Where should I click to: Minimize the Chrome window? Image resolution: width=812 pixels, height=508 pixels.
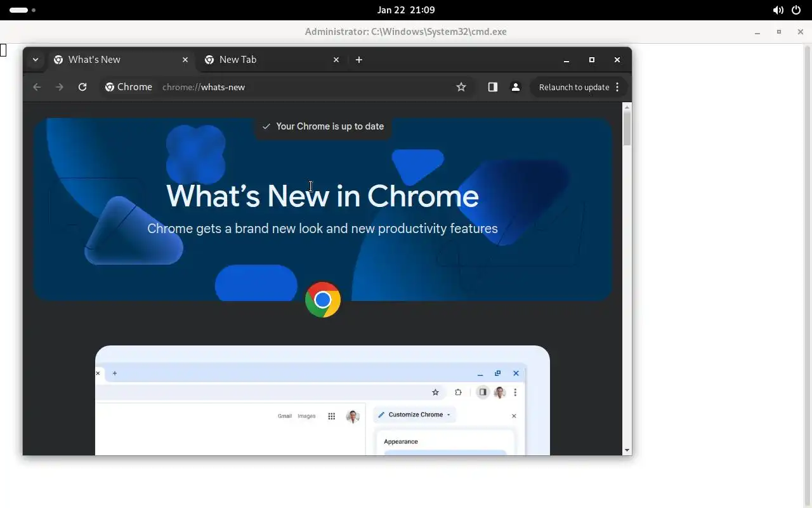pos(566,60)
